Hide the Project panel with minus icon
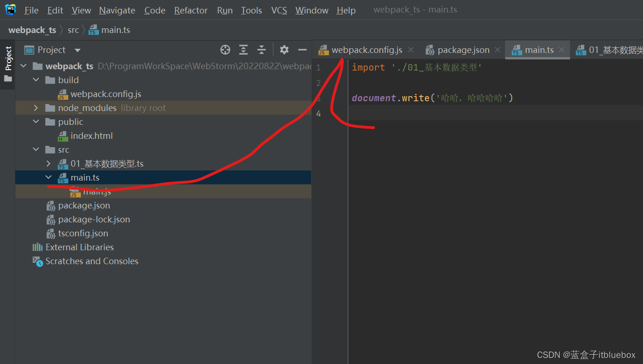The width and height of the screenshot is (643, 364). click(302, 50)
